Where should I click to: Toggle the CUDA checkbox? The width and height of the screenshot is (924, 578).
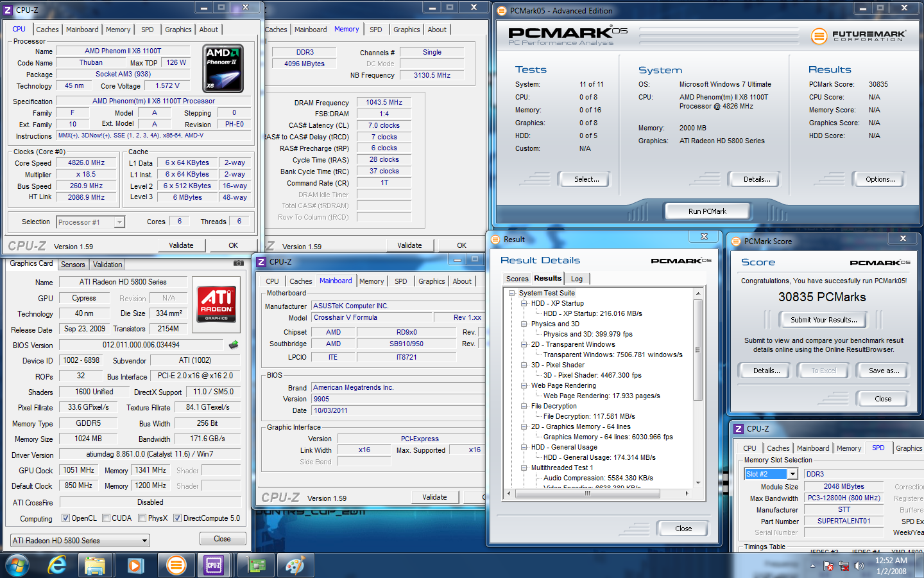[106, 518]
